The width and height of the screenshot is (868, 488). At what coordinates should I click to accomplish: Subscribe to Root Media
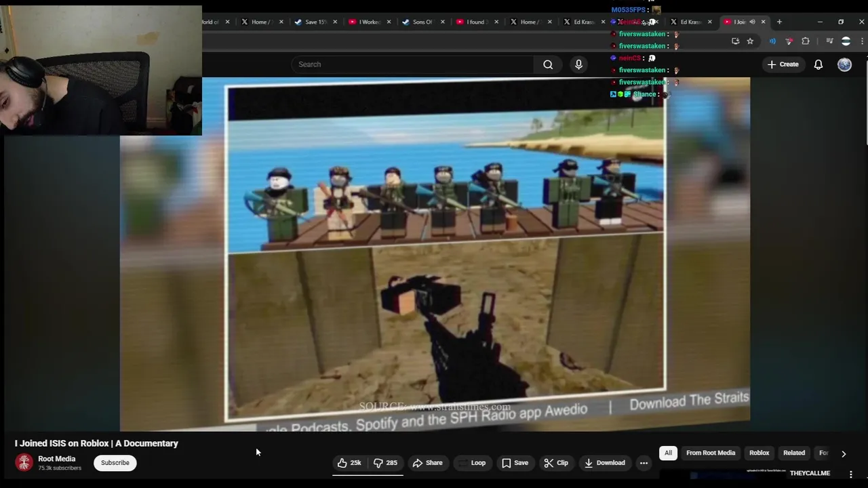click(115, 463)
